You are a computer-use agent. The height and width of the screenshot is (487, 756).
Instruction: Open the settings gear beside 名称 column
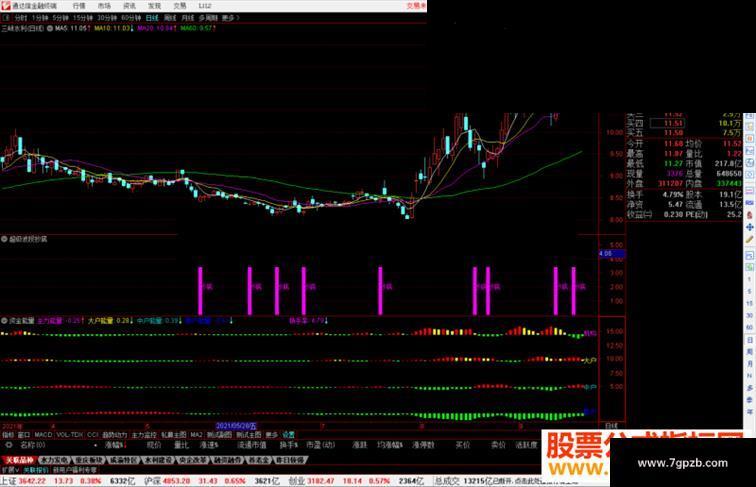point(8,445)
